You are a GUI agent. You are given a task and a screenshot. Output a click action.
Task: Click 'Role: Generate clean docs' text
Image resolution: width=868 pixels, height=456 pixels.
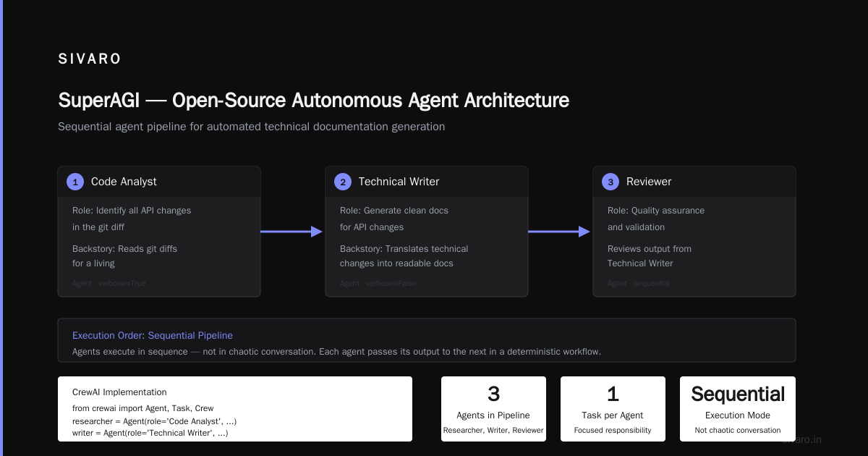pyautogui.click(x=394, y=211)
